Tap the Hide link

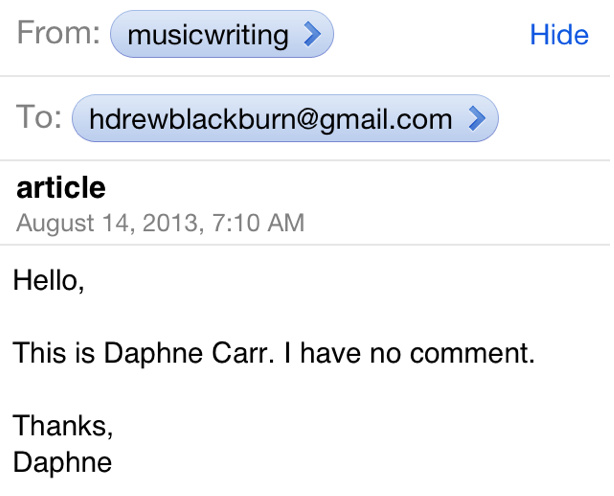click(559, 34)
